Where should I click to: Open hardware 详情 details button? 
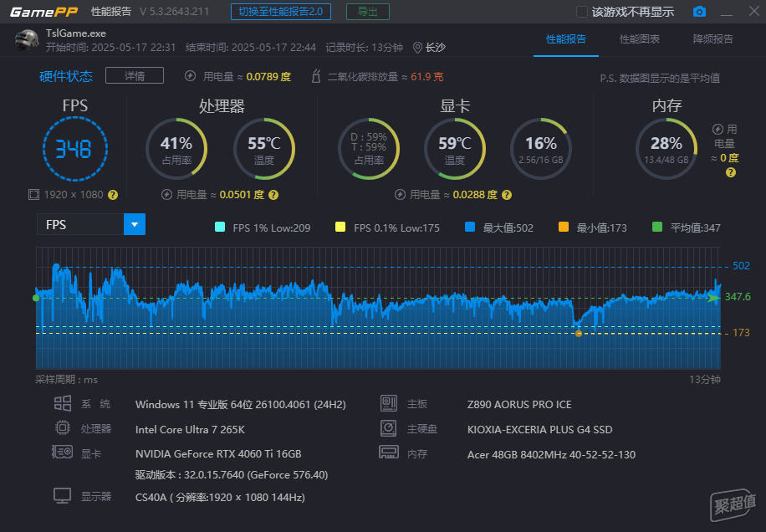point(135,76)
